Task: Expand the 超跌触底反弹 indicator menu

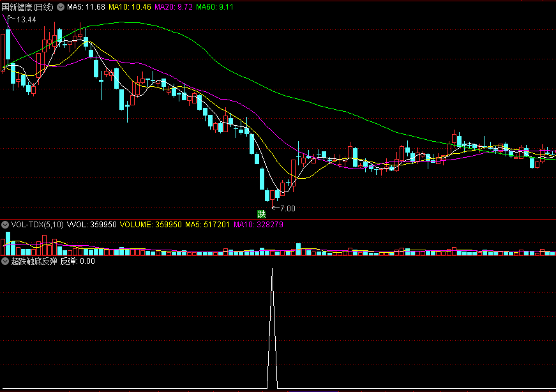Action: coord(5,262)
